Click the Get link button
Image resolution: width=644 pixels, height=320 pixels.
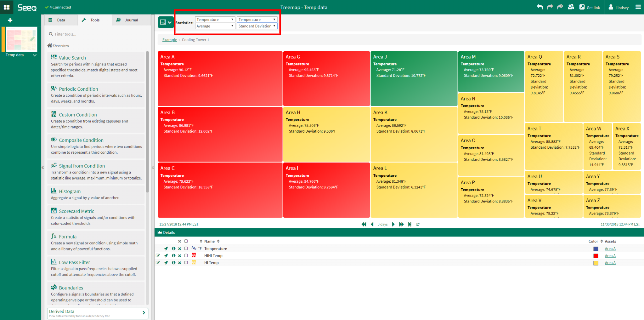point(590,7)
